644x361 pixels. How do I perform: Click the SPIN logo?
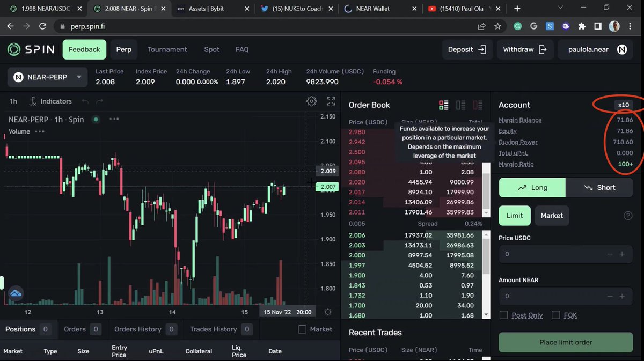click(31, 49)
